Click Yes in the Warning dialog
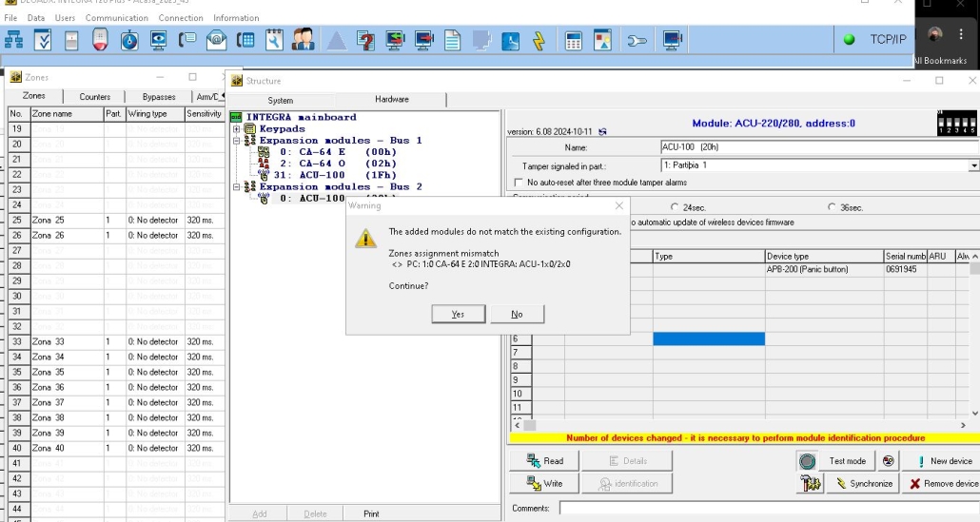 pyautogui.click(x=458, y=315)
